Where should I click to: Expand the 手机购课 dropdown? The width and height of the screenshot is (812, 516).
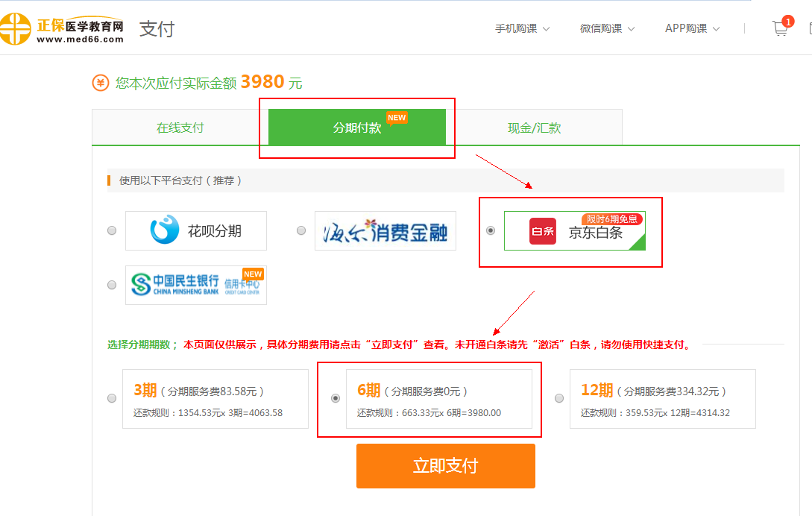522,28
